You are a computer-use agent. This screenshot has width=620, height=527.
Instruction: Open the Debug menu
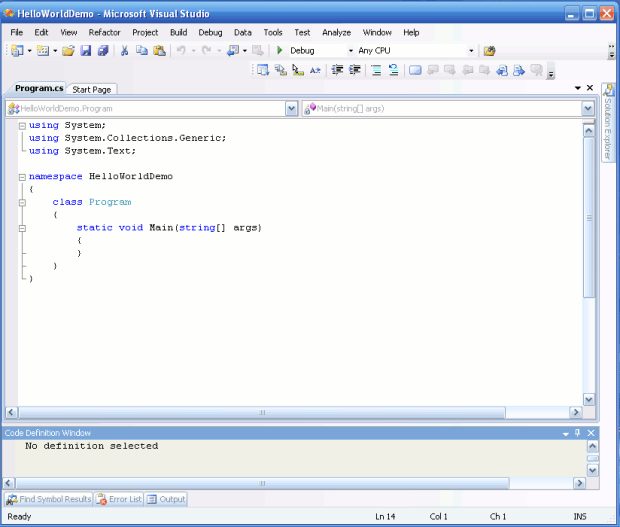(210, 32)
